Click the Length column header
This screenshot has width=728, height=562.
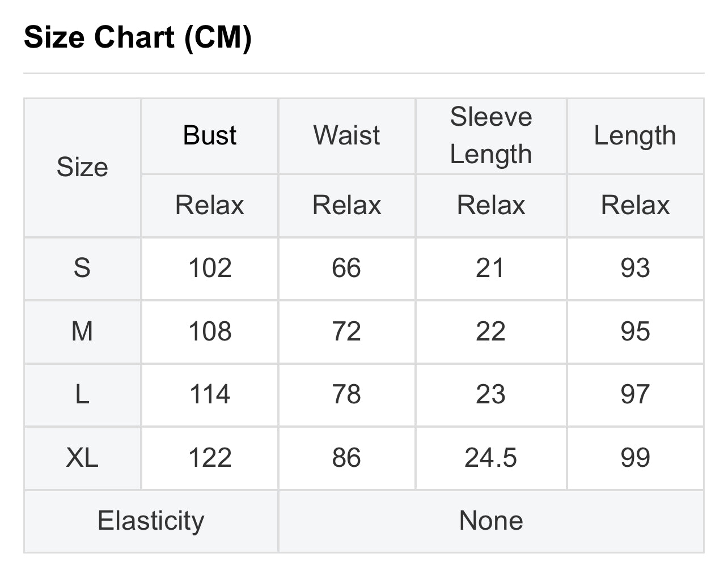(x=635, y=136)
